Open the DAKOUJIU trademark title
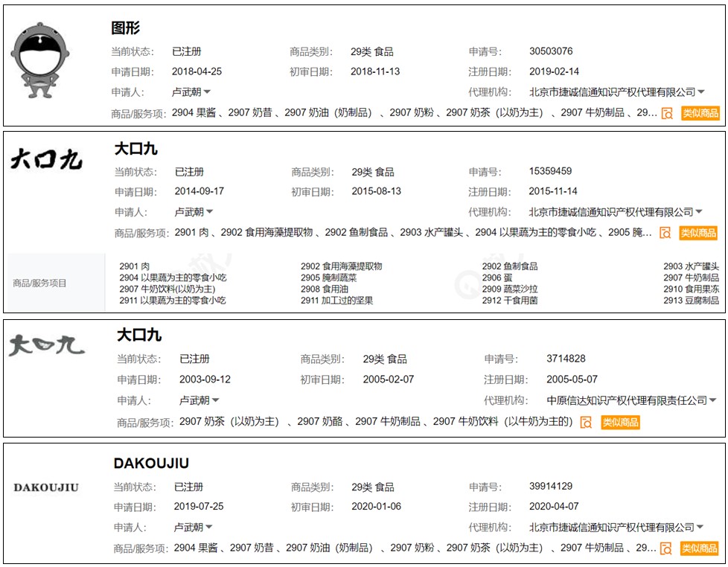Screen dimensions: 728x567 (151, 463)
